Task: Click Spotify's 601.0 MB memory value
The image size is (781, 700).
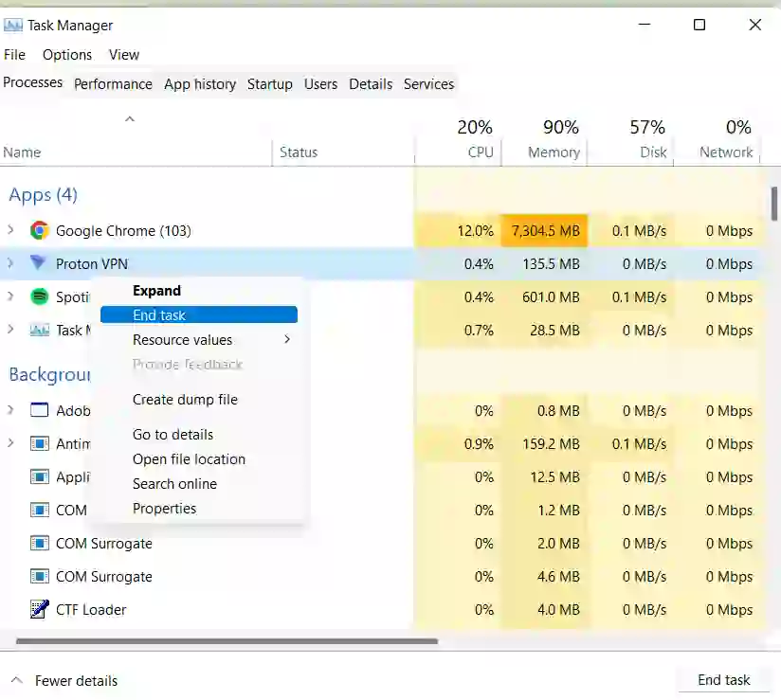Action: (x=551, y=297)
